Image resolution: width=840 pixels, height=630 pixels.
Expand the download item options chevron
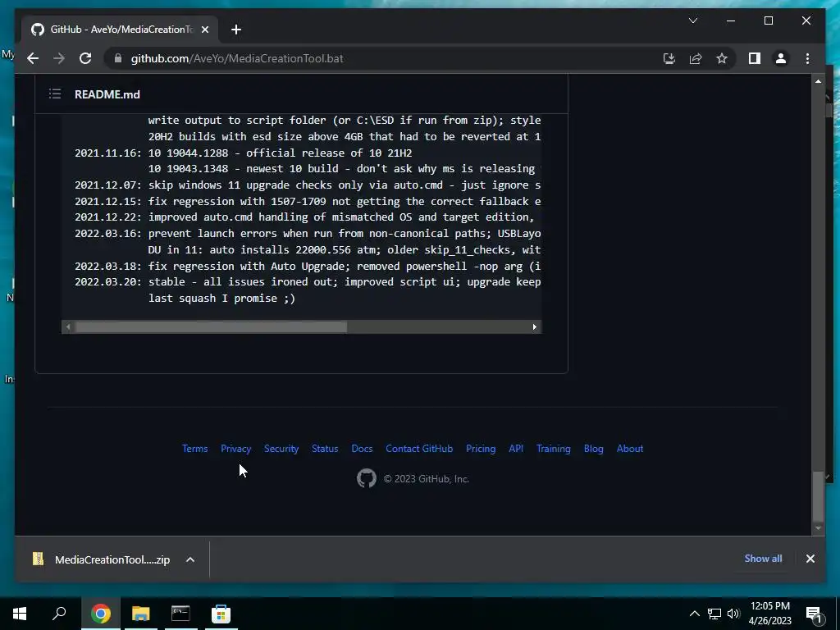[189, 559]
